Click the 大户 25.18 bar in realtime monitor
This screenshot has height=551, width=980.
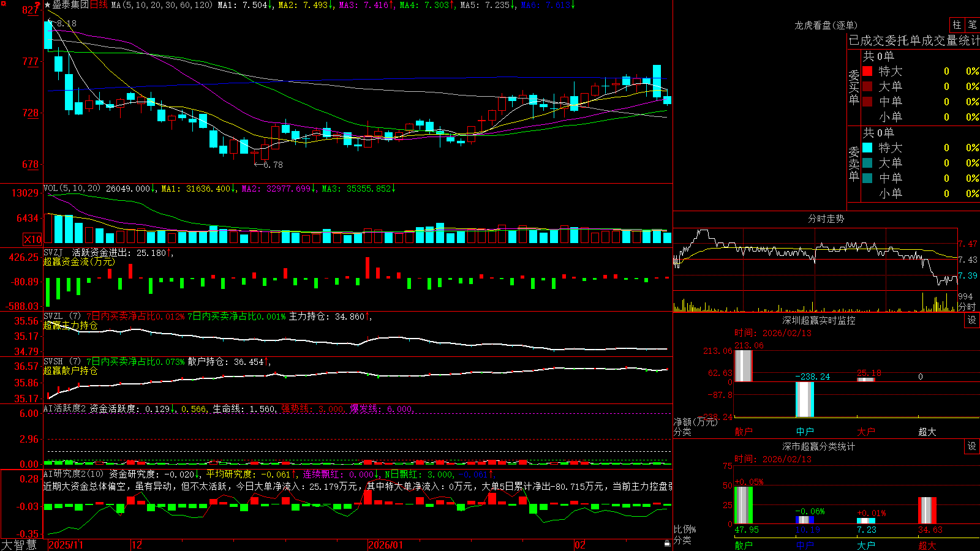pyautogui.click(x=865, y=380)
